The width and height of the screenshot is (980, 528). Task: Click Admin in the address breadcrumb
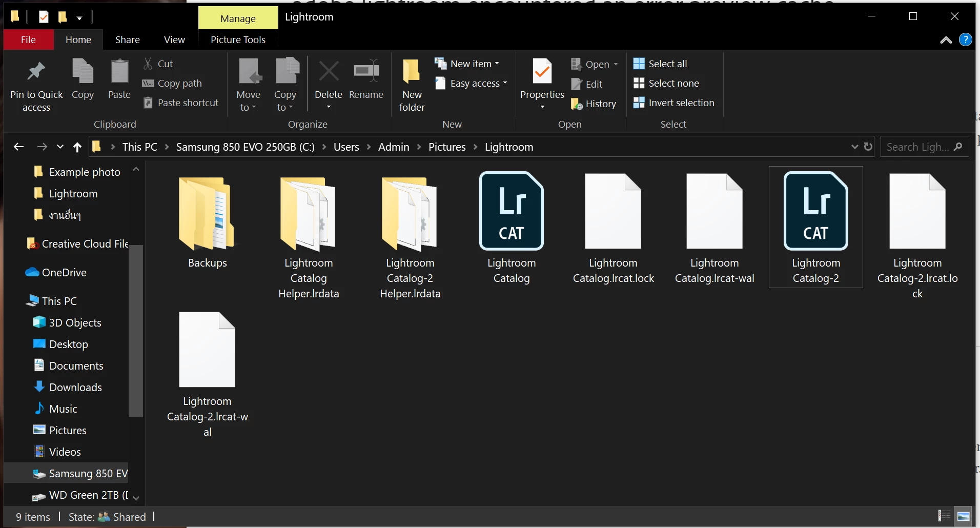394,147
